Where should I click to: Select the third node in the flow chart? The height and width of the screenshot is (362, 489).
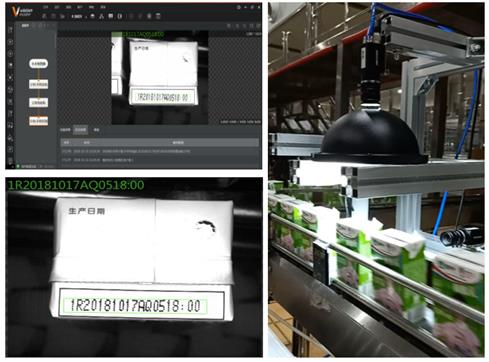[38, 103]
